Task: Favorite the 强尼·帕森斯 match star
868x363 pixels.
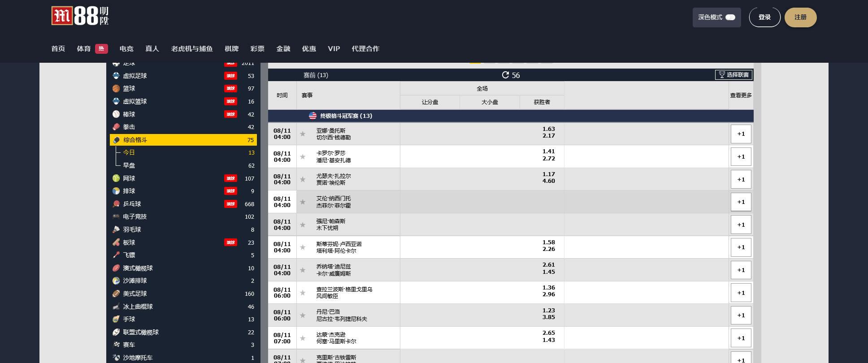Action: 303,225
